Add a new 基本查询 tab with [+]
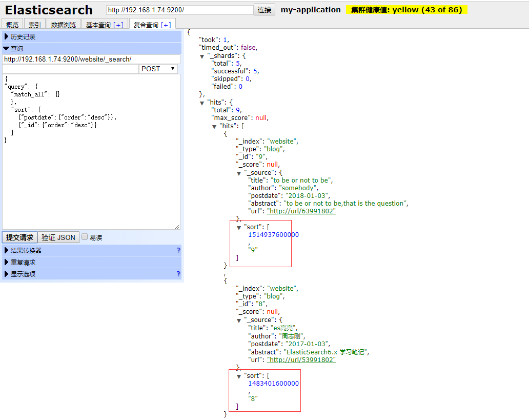 coord(118,25)
